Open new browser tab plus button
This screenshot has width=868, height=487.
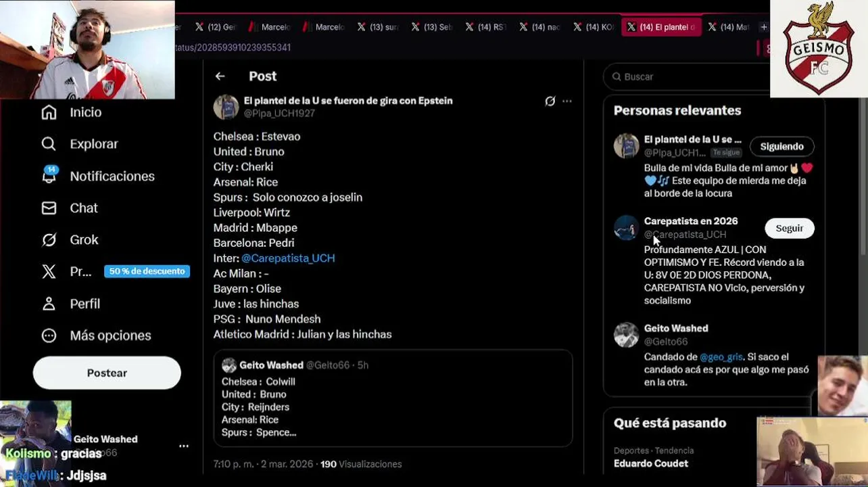[x=763, y=27]
